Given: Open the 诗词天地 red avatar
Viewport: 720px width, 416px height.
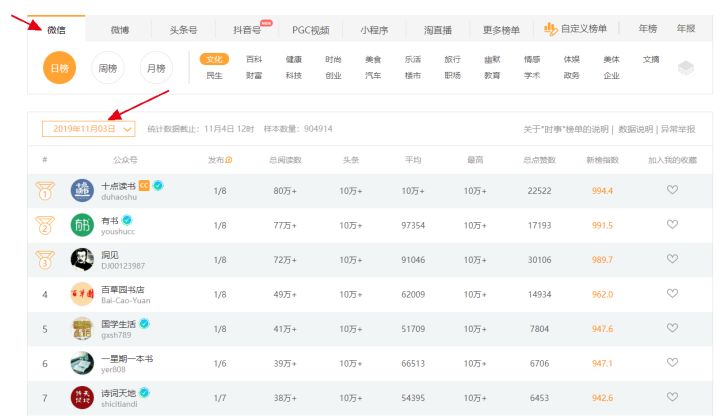Looking at the screenshot, I should pyautogui.click(x=82, y=398).
